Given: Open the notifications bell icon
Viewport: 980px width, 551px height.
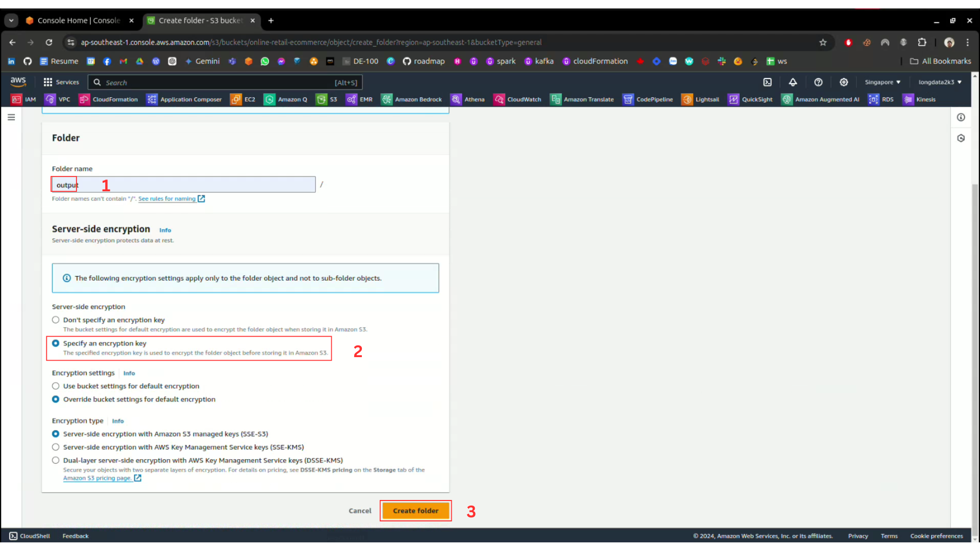Looking at the screenshot, I should coord(793,82).
